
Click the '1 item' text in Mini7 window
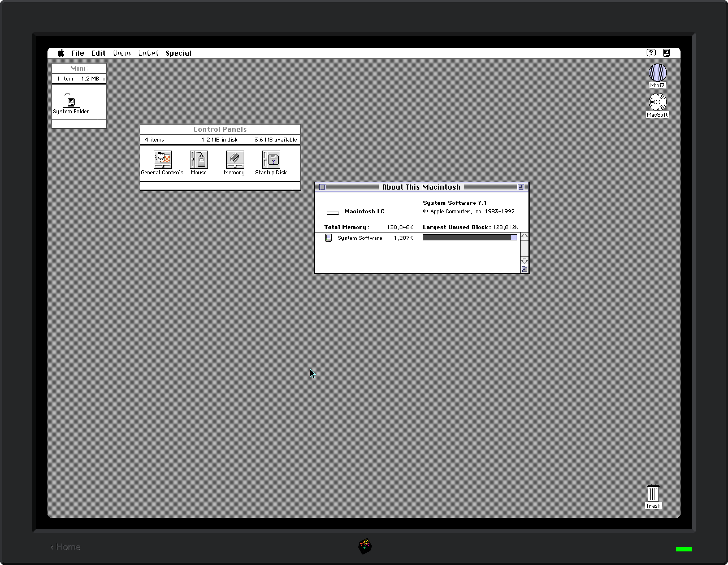click(x=65, y=79)
